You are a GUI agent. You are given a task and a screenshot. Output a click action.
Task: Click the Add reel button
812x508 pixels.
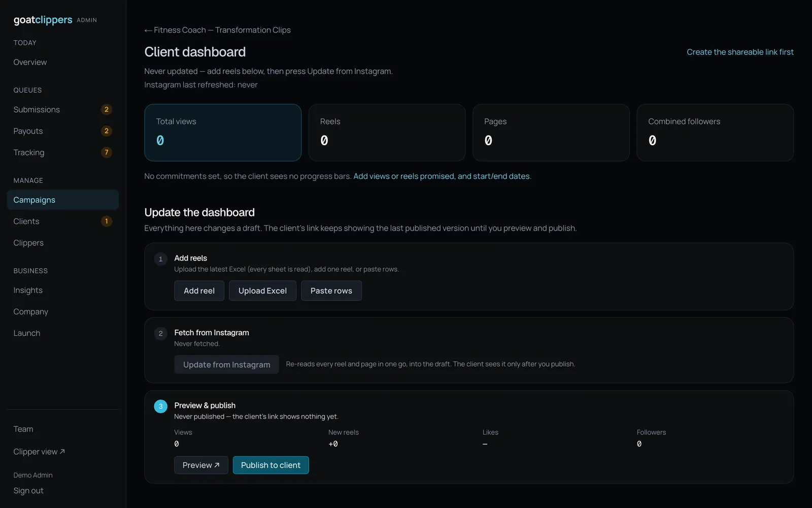tap(199, 291)
